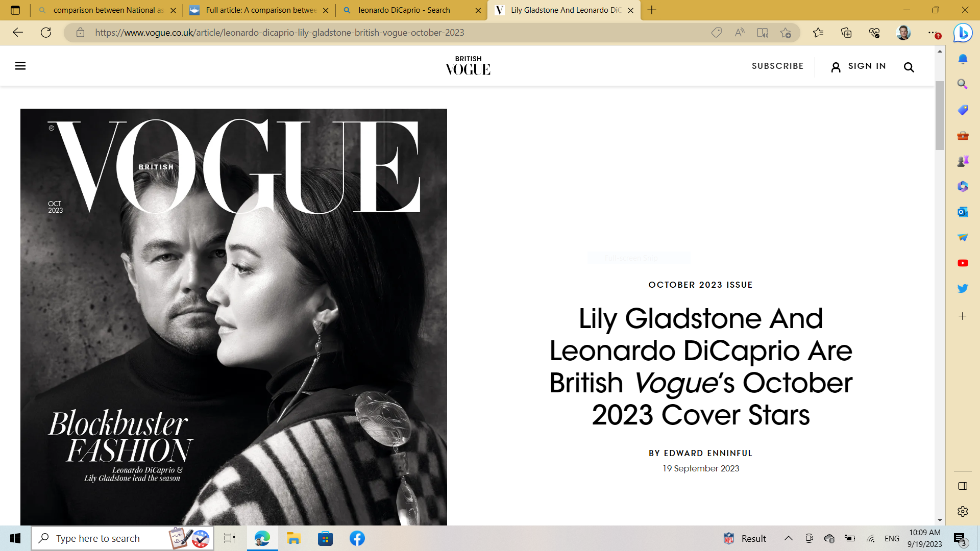The height and width of the screenshot is (551, 980).
Task: Open Facebook from the taskbar
Action: coord(357,538)
